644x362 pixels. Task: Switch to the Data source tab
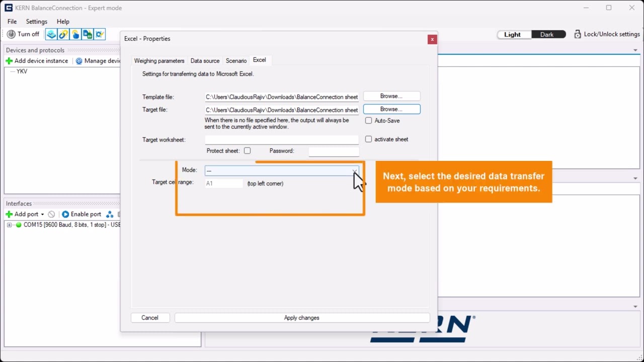(x=205, y=61)
